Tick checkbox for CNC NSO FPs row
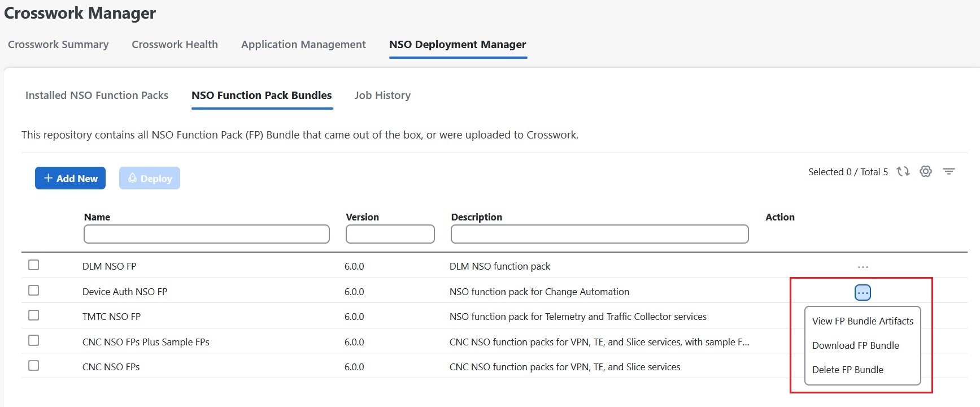 [34, 366]
